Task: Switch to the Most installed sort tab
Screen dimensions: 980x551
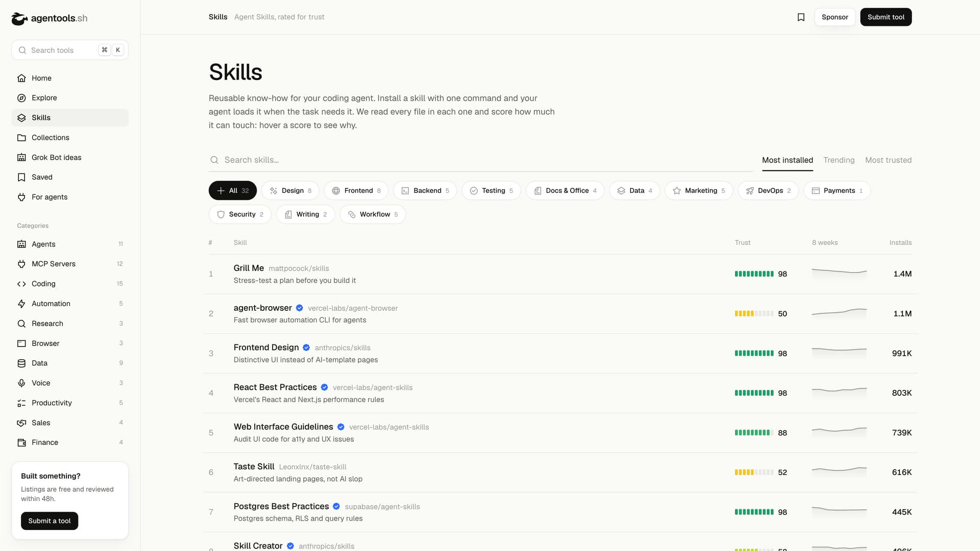Action: click(787, 160)
